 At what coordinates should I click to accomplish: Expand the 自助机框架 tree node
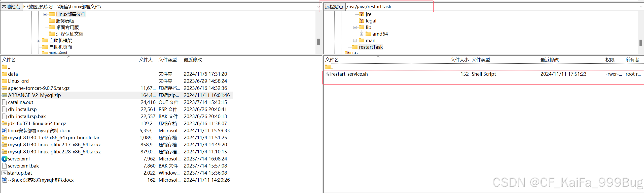[x=38, y=41]
